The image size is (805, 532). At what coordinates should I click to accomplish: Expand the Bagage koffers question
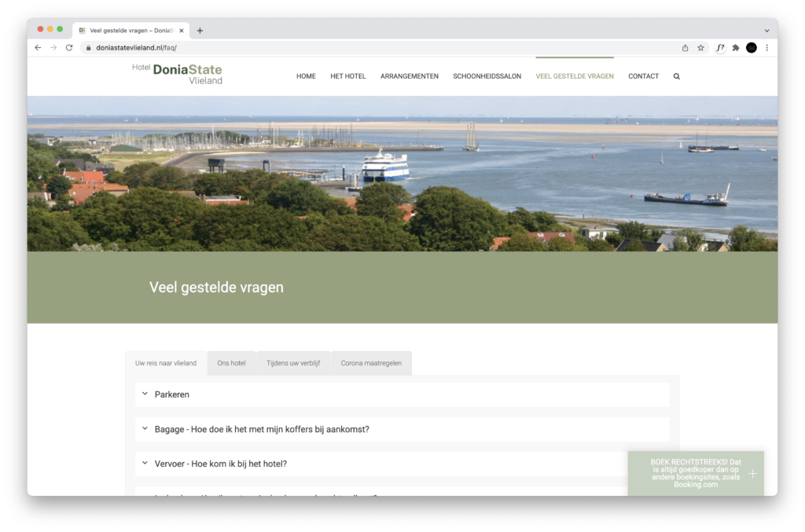click(262, 429)
